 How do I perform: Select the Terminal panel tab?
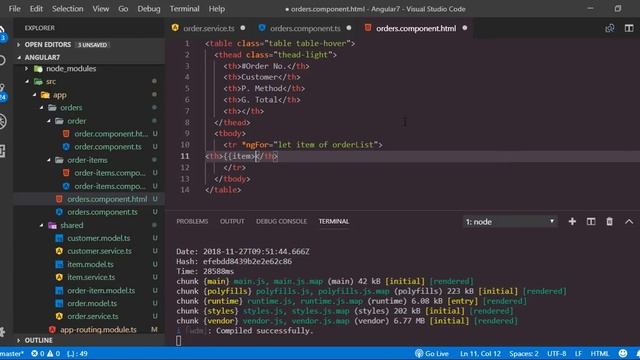[334, 221]
